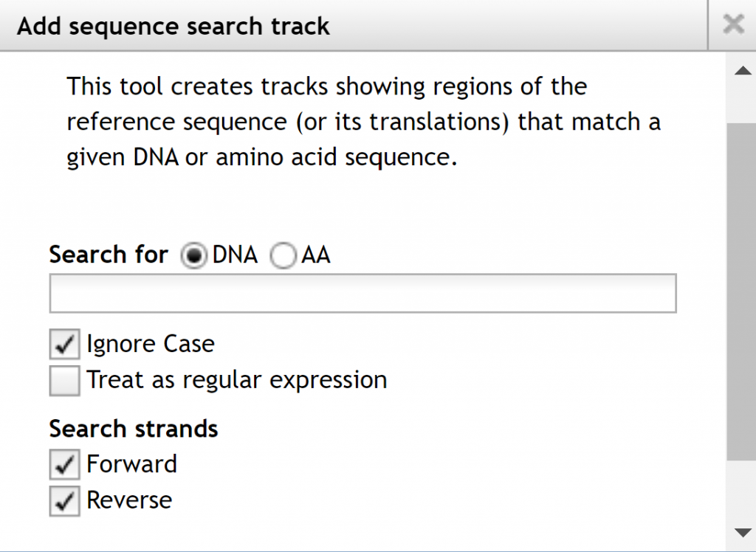Uncheck the Reverse strand checkbox
The width and height of the screenshot is (756, 552).
click(65, 501)
